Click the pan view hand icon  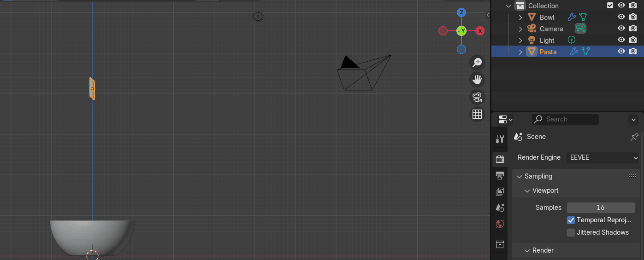[x=477, y=80]
